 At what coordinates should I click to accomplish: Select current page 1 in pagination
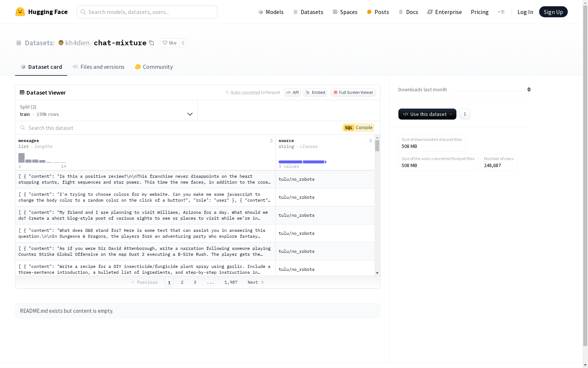(x=169, y=282)
